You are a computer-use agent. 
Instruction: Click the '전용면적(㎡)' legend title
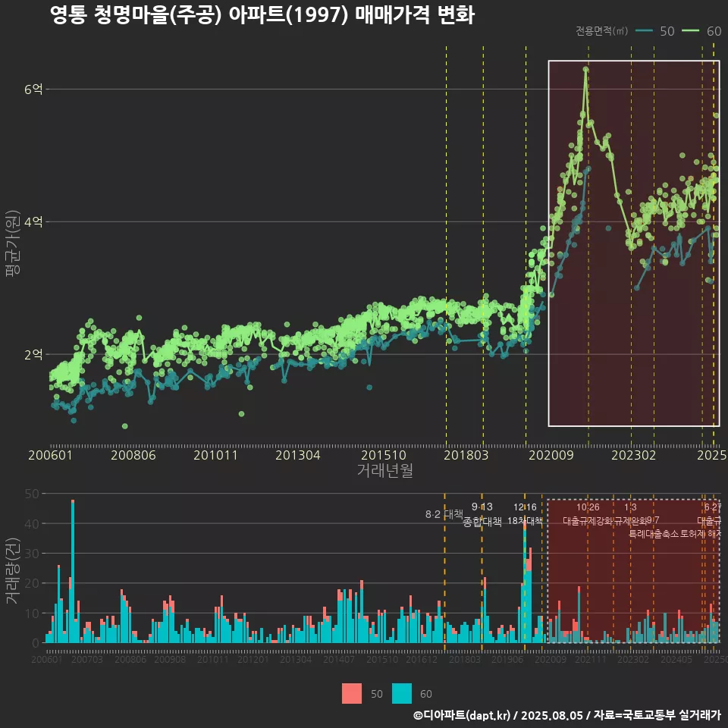[601, 31]
